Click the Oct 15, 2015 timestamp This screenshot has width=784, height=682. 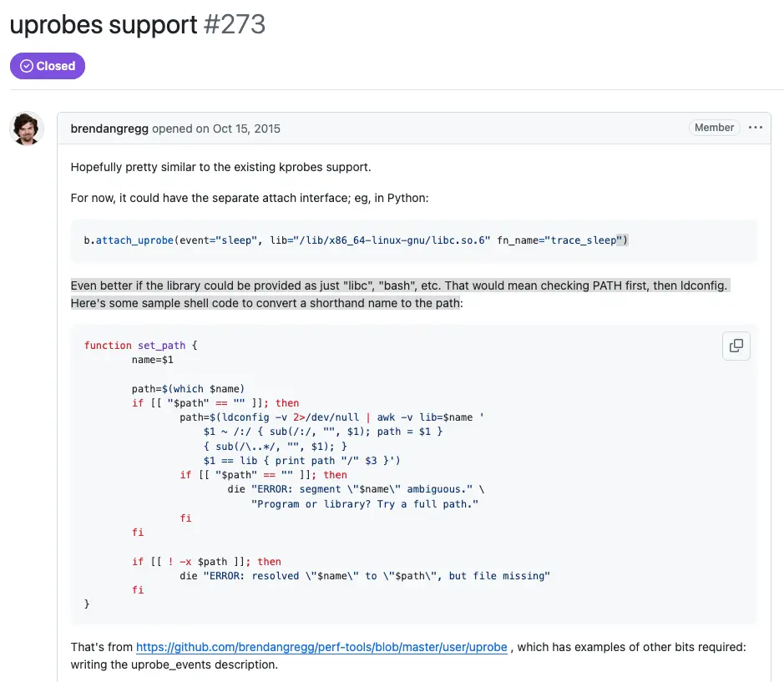[246, 129]
